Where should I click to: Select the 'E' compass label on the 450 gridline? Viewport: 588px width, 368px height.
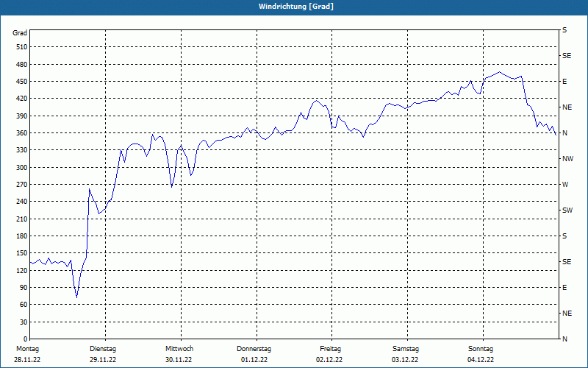[564, 82]
